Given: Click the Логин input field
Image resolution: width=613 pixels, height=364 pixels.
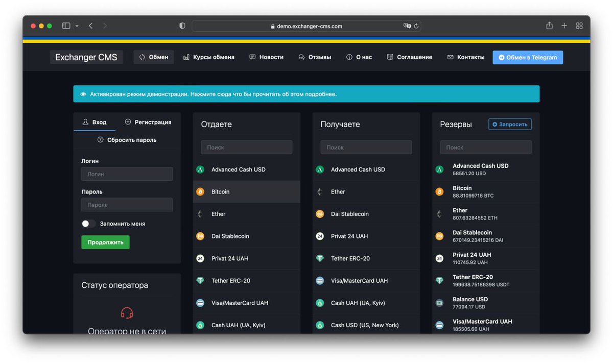Looking at the screenshot, I should 127,174.
